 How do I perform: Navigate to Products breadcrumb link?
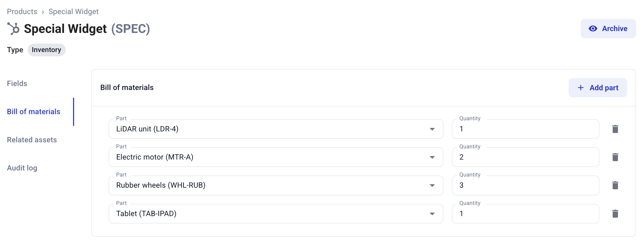(22, 12)
